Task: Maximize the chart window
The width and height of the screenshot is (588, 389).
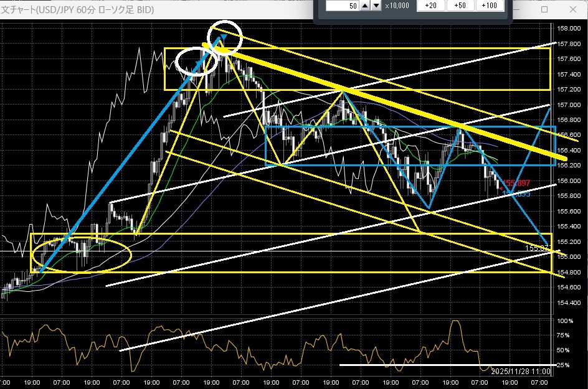Action: click(544, 10)
